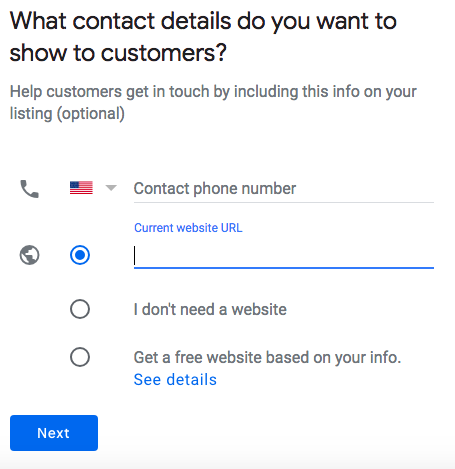Click the blinking text cursor in URL field

pos(135,256)
